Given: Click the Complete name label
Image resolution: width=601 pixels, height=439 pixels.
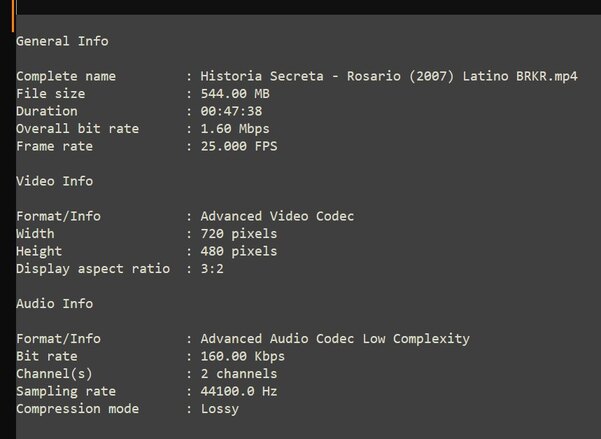Looking at the screenshot, I should (x=66, y=76).
